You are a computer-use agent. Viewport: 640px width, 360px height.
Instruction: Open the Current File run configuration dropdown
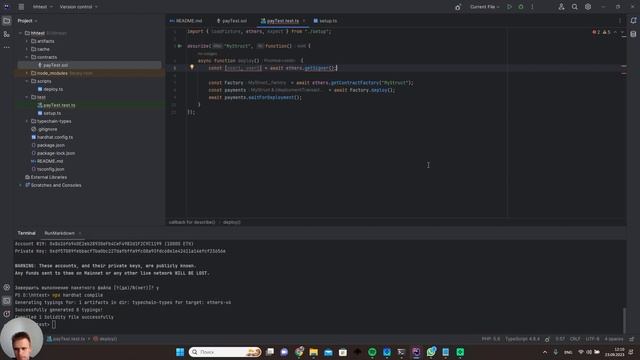coord(484,7)
